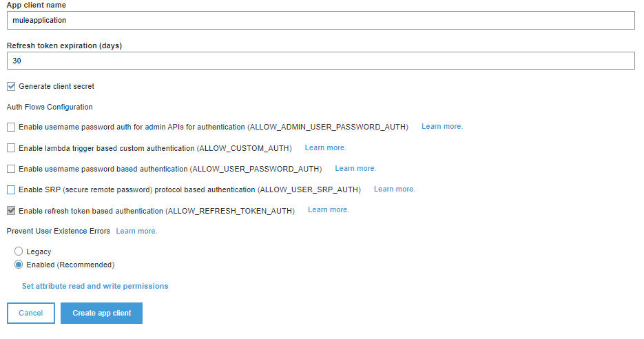Click the Generate client secret label text
This screenshot has height=339, width=644.
tap(56, 87)
